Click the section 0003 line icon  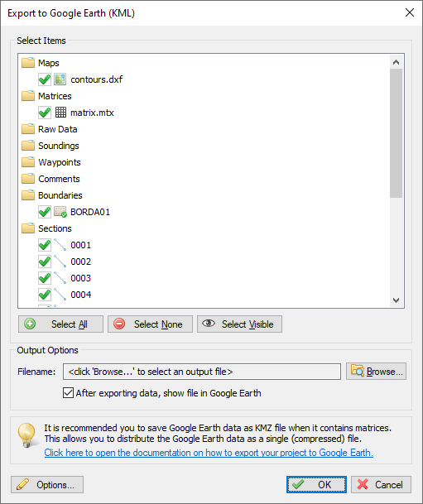(x=60, y=278)
